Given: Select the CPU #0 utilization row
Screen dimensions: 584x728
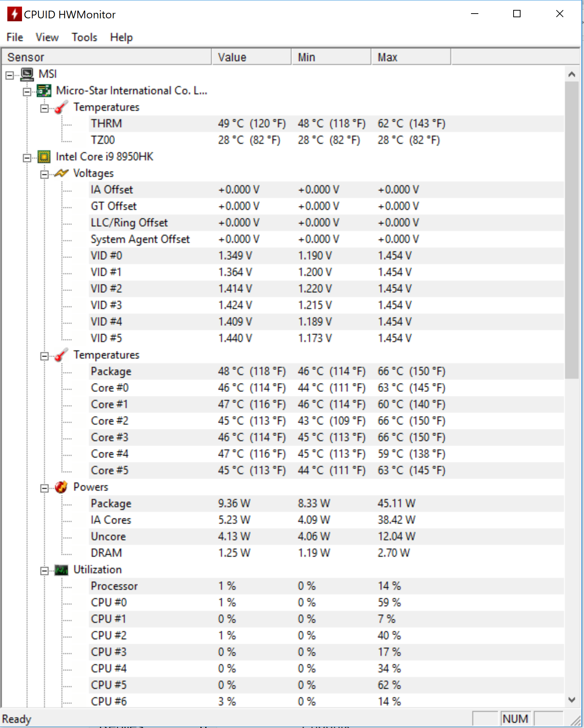Looking at the screenshot, I should tap(326, 603).
